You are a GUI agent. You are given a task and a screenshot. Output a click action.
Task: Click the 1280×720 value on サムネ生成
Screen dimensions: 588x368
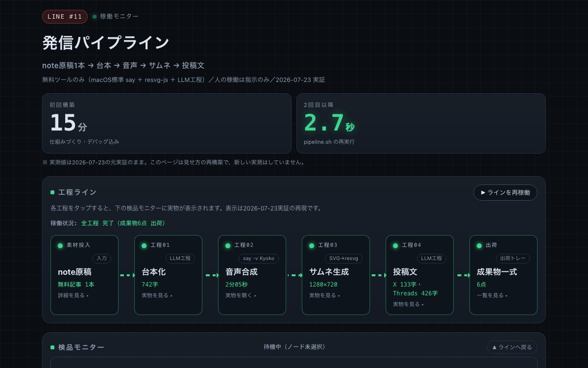pyautogui.click(x=323, y=284)
